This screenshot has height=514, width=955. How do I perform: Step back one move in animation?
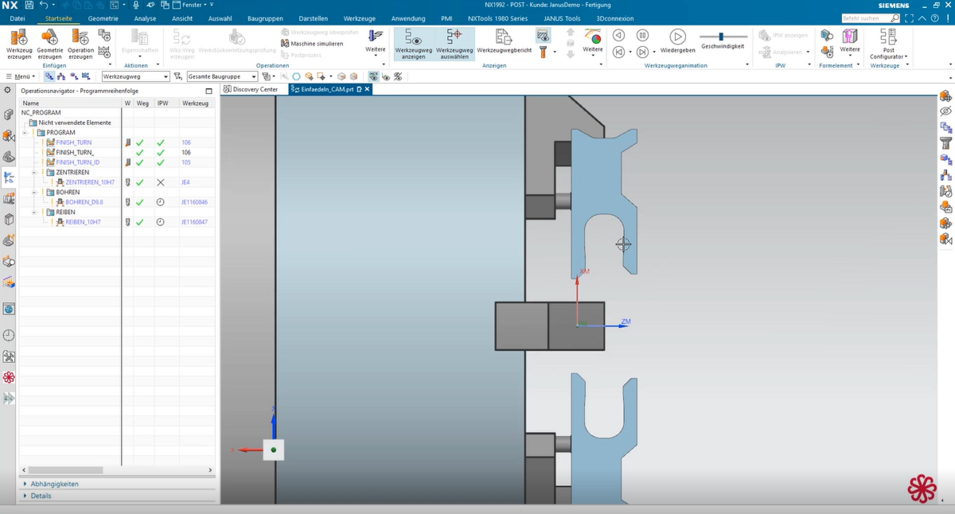pyautogui.click(x=618, y=35)
